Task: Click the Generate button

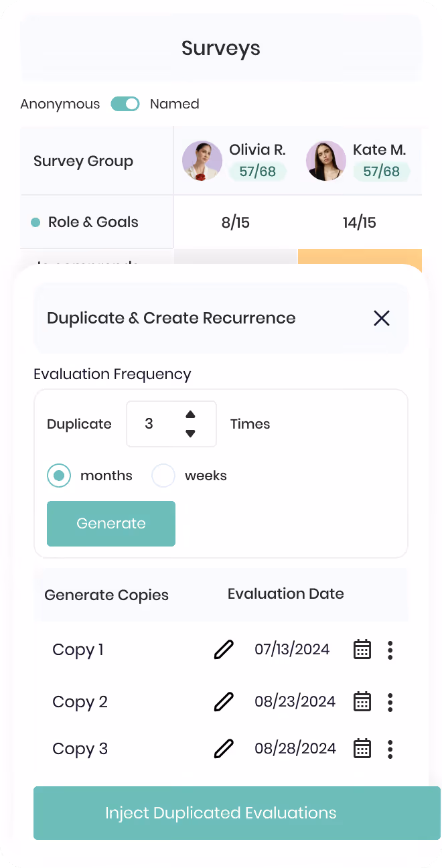Action: (111, 524)
